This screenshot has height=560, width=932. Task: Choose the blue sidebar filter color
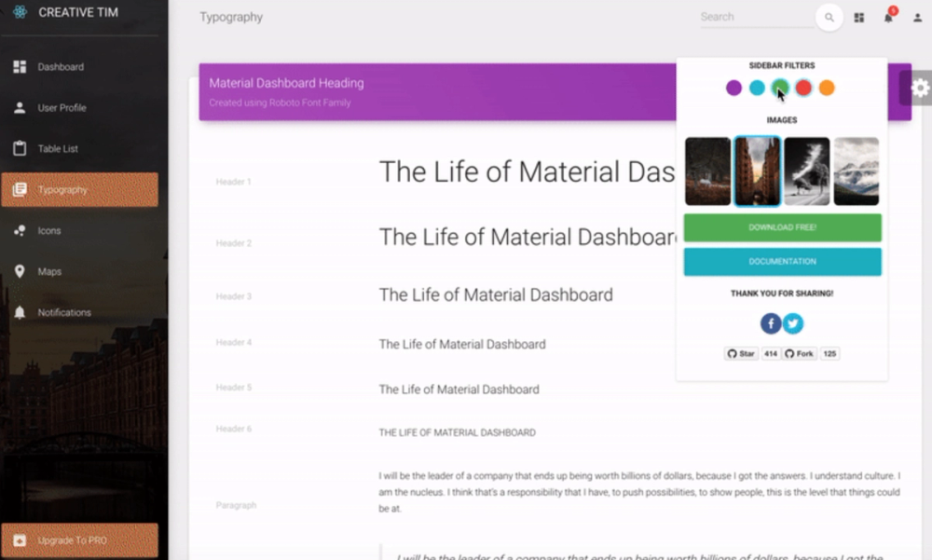[x=757, y=88]
